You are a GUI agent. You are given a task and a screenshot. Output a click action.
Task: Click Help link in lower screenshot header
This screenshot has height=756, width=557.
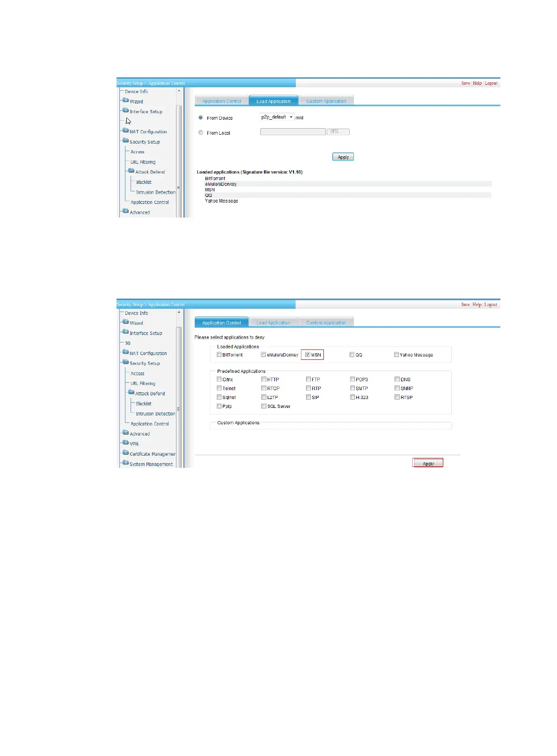point(476,305)
